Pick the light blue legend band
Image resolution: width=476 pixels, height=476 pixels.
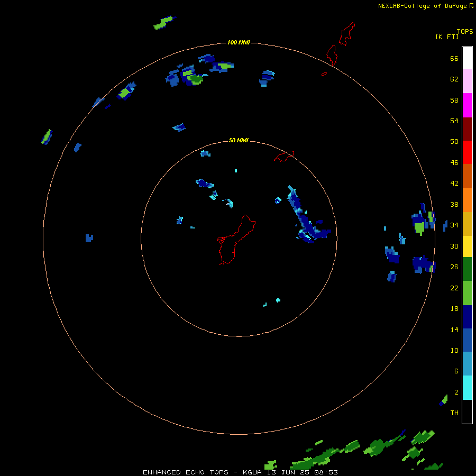[467, 363]
